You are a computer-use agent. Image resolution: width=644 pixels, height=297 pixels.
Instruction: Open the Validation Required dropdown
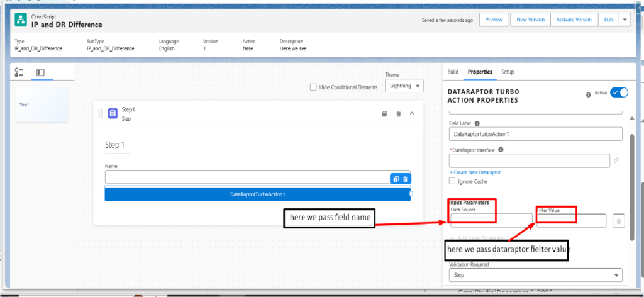536,275
